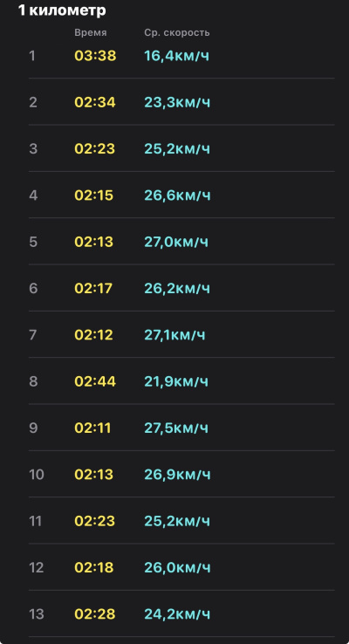Select the 26,0км/ч speed in row 12

177,567
